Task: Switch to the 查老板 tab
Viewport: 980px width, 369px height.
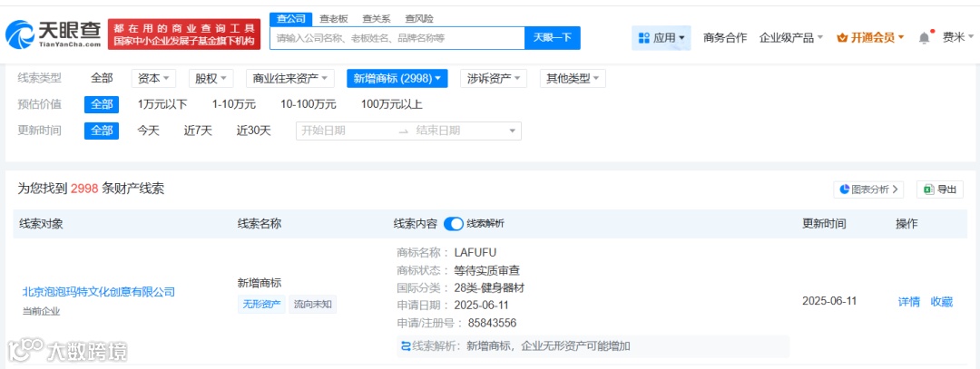Action: pos(333,19)
